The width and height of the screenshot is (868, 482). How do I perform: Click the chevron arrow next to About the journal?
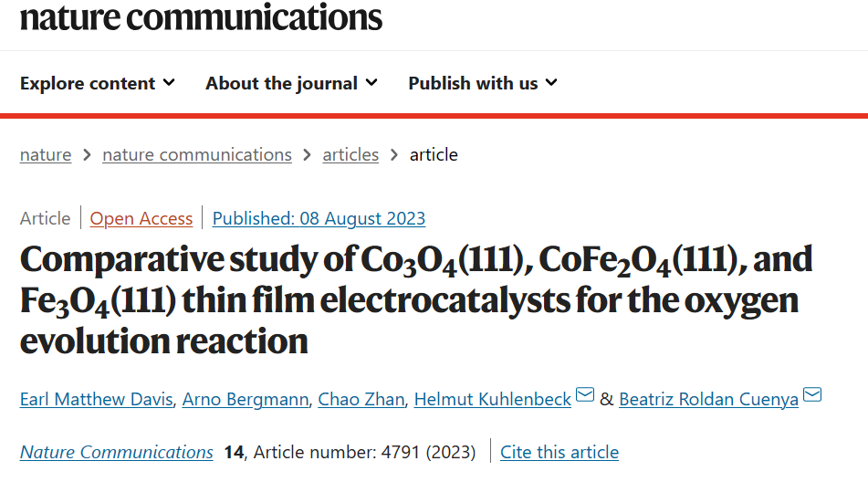click(372, 83)
